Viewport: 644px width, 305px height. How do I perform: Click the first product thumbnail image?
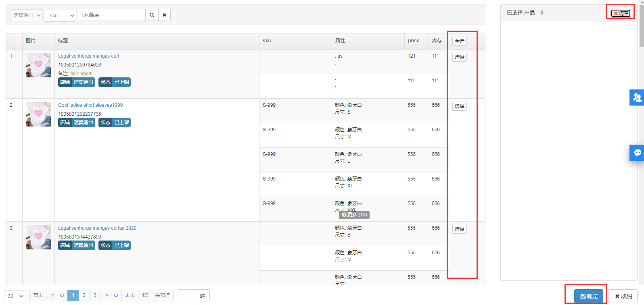(38, 65)
